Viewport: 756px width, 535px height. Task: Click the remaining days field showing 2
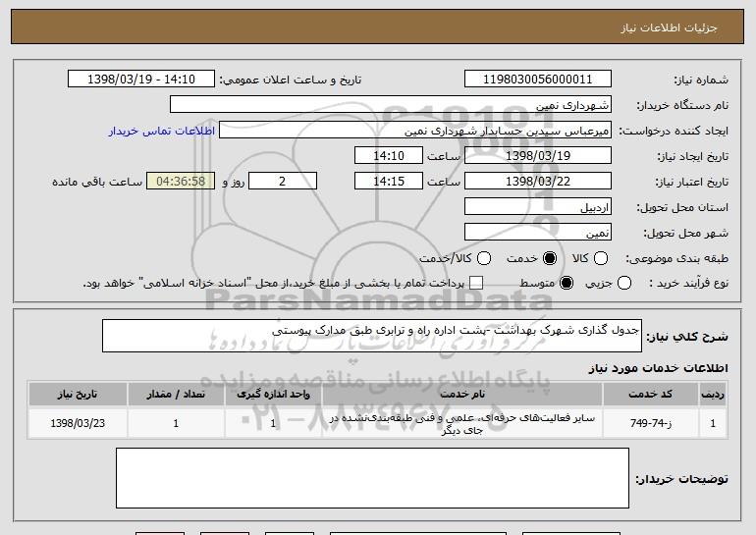[x=283, y=182]
